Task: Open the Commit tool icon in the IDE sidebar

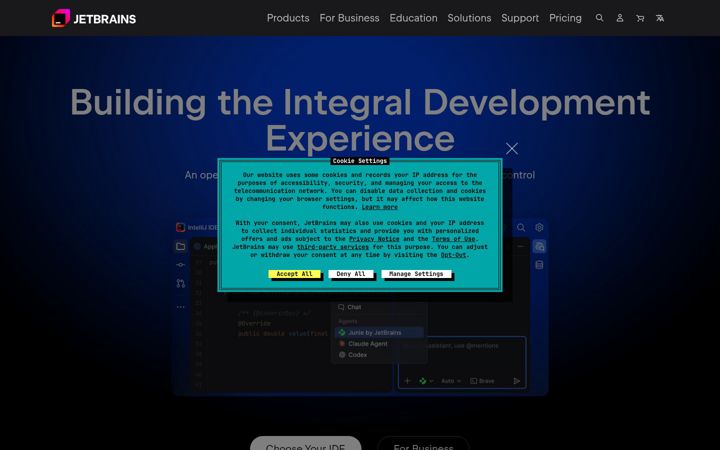Action: 180,265
